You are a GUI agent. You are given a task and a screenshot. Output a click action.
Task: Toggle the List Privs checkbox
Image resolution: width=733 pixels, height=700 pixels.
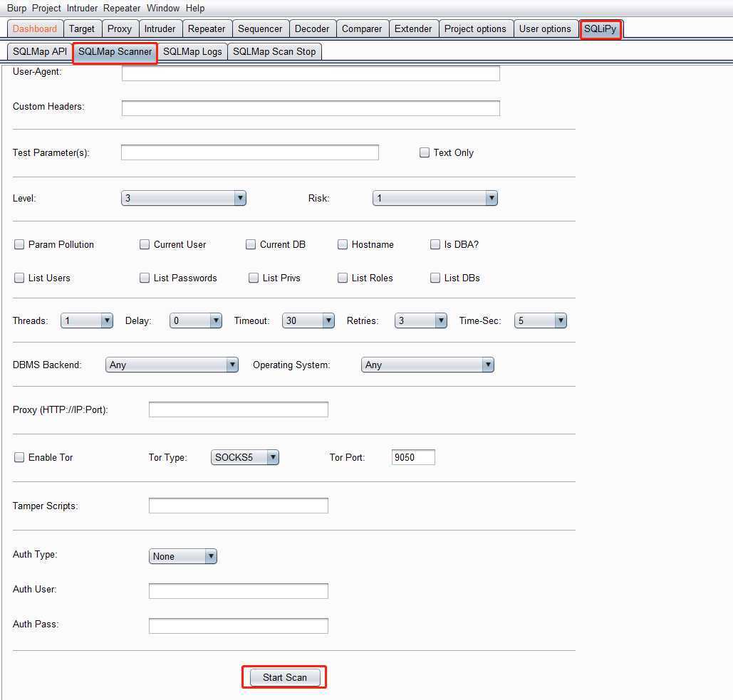point(254,278)
